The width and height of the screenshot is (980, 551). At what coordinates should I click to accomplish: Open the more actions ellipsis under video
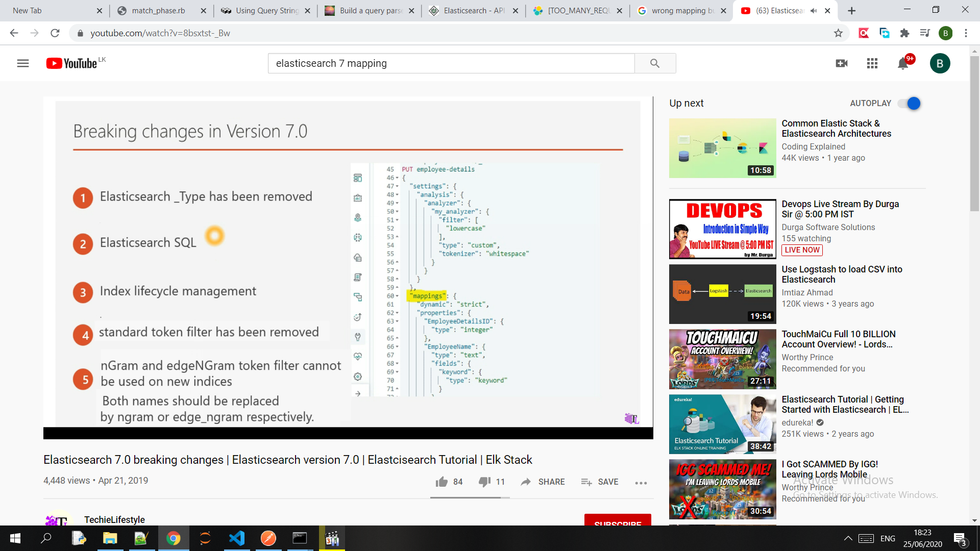(x=641, y=482)
